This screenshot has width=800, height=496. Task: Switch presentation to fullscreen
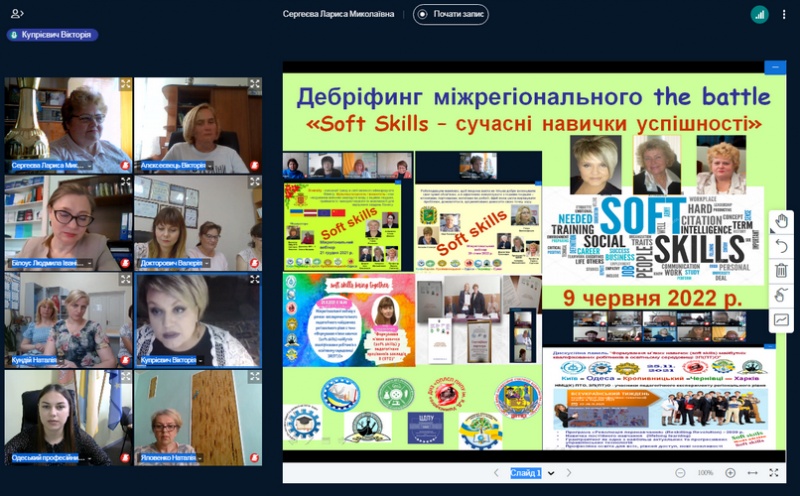(x=774, y=473)
